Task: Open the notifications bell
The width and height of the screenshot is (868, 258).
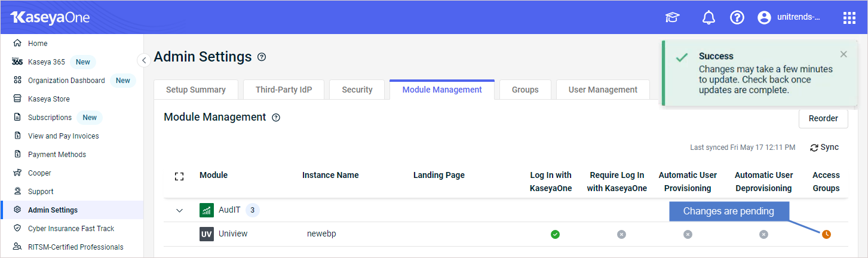Action: point(708,18)
